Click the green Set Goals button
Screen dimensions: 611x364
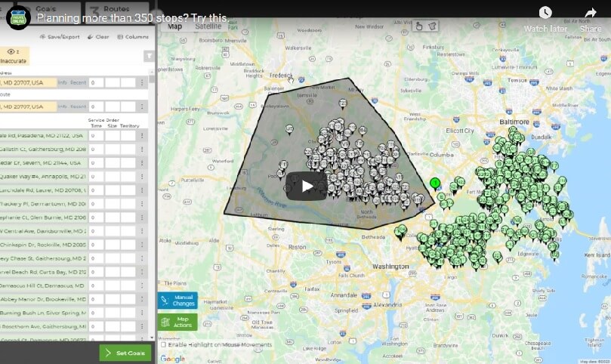point(125,353)
